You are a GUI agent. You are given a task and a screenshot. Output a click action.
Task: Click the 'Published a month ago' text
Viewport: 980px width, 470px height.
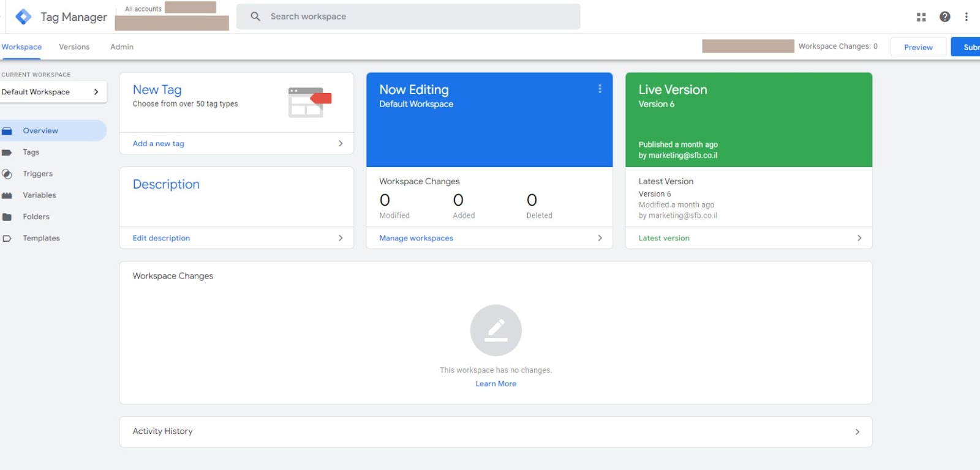(x=678, y=144)
